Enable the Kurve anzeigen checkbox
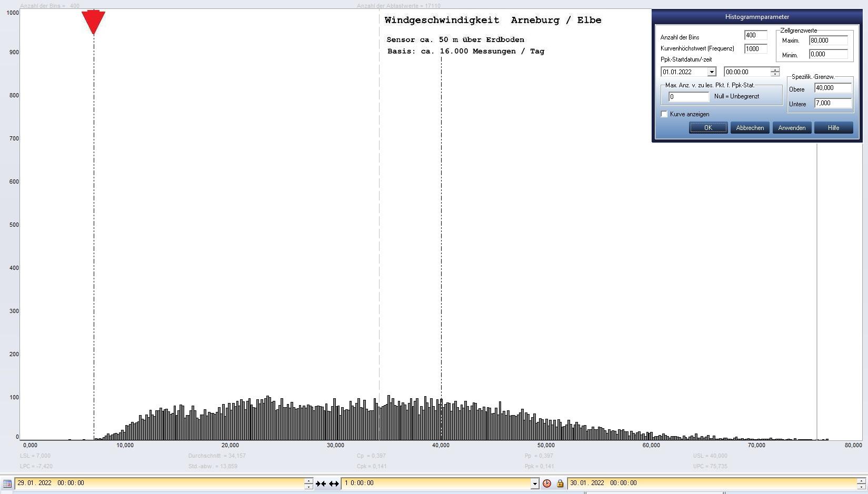The height and width of the screenshot is (494, 868). (664, 114)
